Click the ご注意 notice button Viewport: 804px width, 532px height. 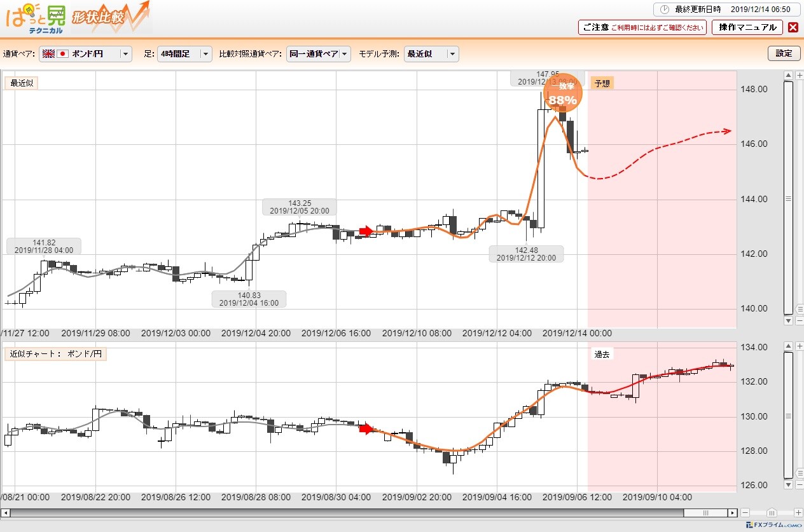642,27
